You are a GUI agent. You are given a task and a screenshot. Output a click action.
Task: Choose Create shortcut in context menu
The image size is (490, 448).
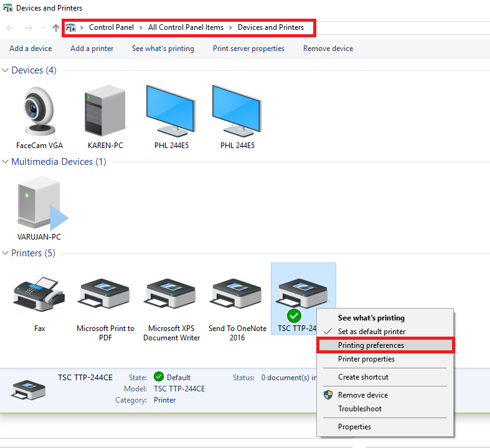[385, 377]
